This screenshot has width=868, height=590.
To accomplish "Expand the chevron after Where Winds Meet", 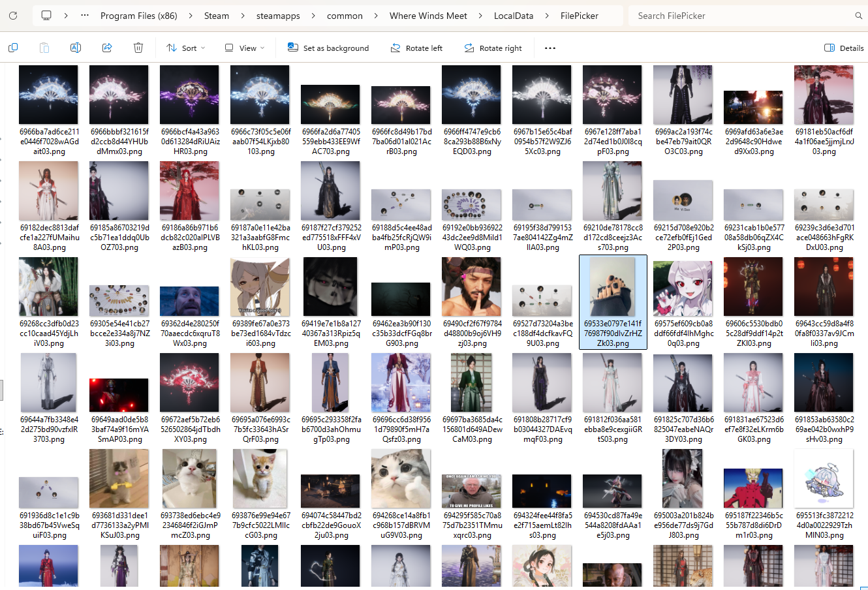I will pos(480,16).
